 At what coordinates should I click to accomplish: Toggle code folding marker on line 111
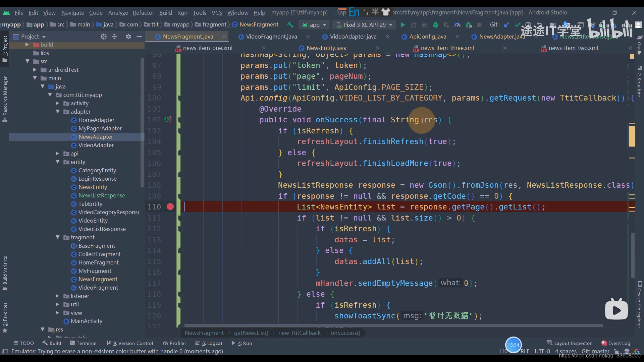click(x=180, y=218)
